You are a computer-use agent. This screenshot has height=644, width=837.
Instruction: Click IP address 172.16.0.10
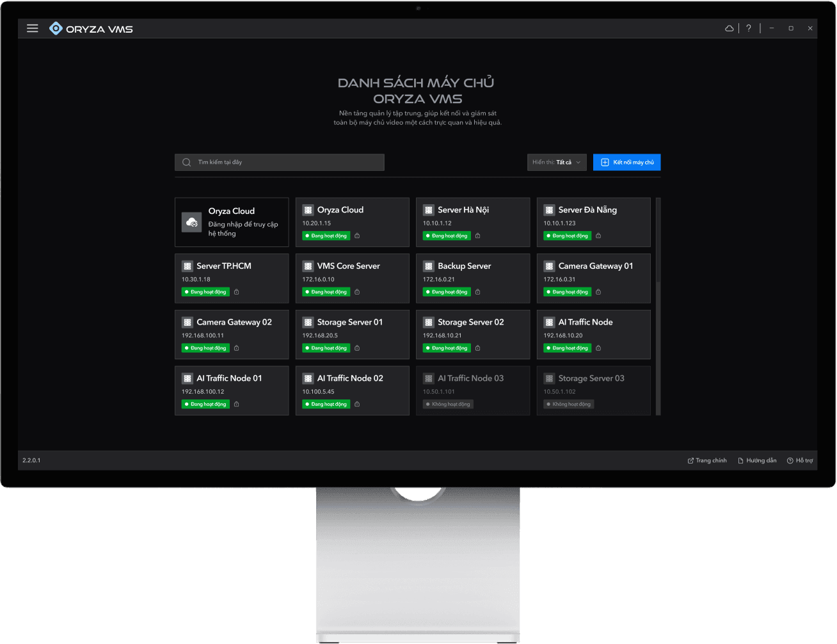coord(318,279)
